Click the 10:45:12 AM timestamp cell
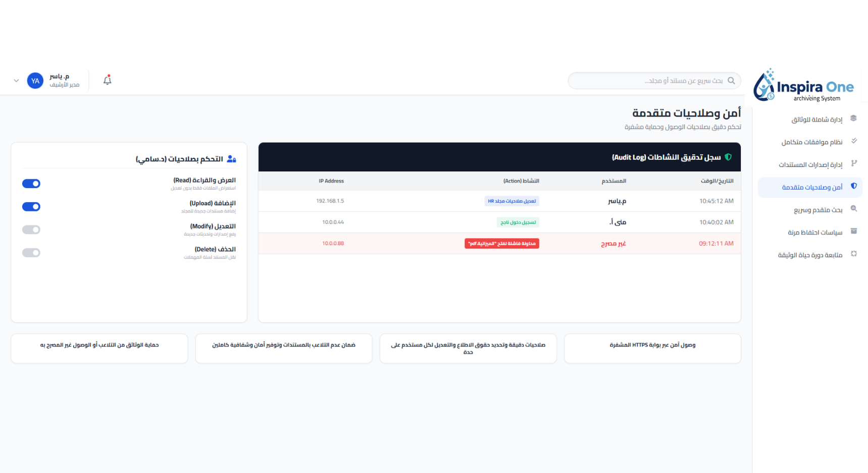 click(x=717, y=201)
